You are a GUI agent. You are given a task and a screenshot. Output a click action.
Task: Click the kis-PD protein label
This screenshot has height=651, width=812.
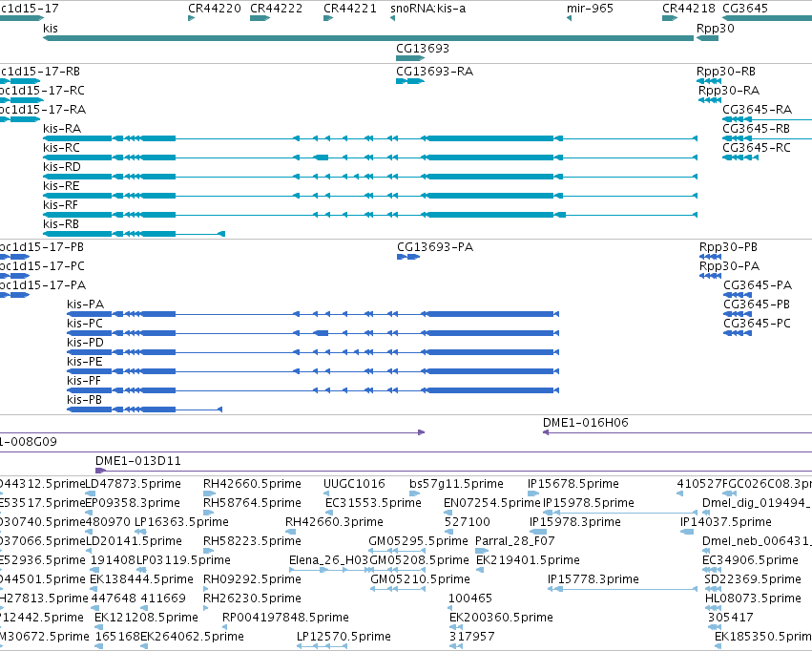[86, 343]
